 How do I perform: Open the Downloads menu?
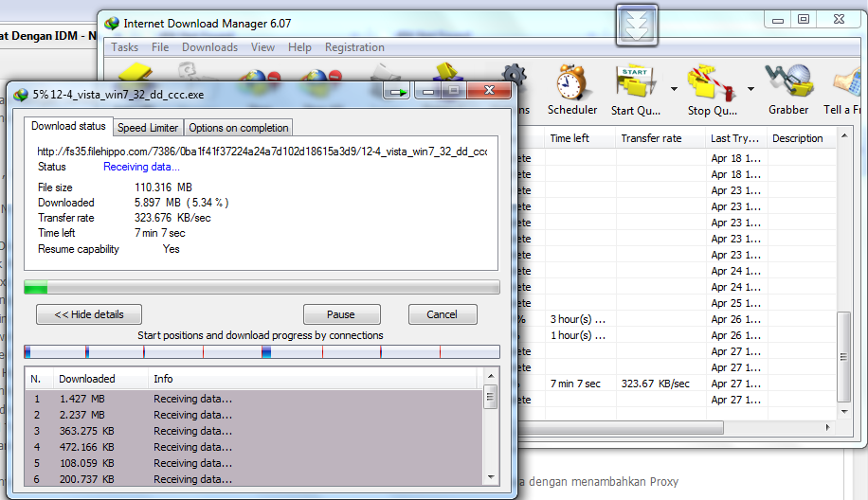[x=209, y=47]
